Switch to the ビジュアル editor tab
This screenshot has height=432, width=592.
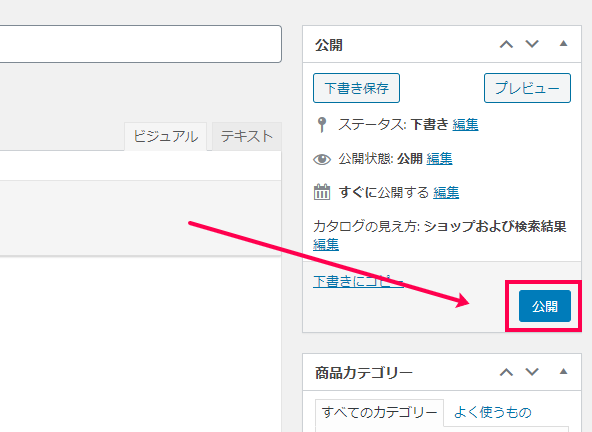click(x=165, y=136)
